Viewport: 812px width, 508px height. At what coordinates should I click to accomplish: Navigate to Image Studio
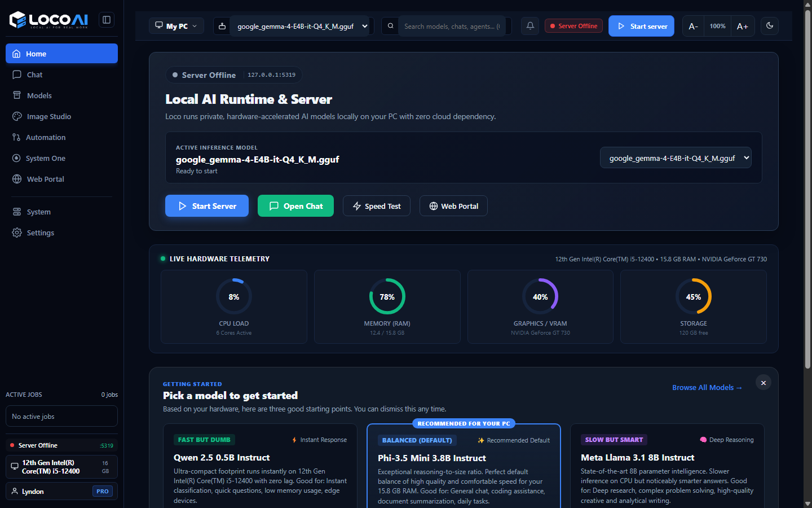pos(61,116)
